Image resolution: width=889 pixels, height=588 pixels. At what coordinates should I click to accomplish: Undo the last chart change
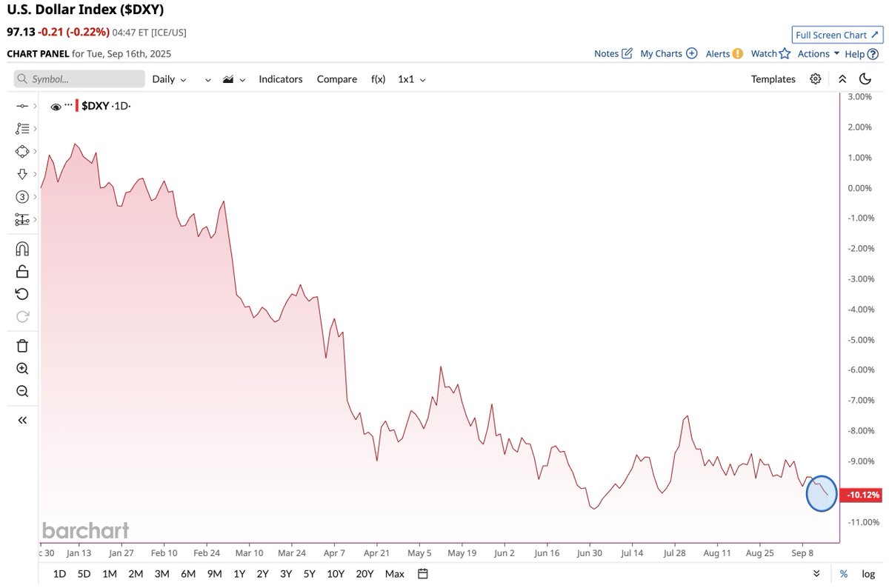click(x=22, y=294)
